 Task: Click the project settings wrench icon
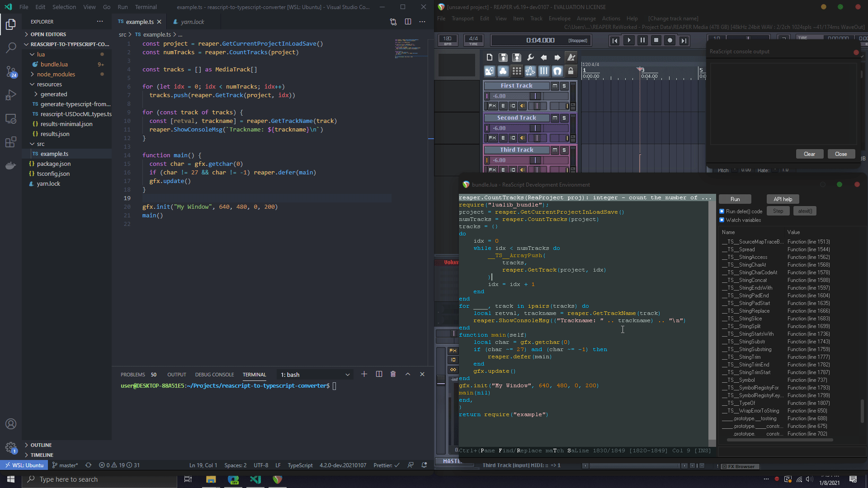(530, 57)
